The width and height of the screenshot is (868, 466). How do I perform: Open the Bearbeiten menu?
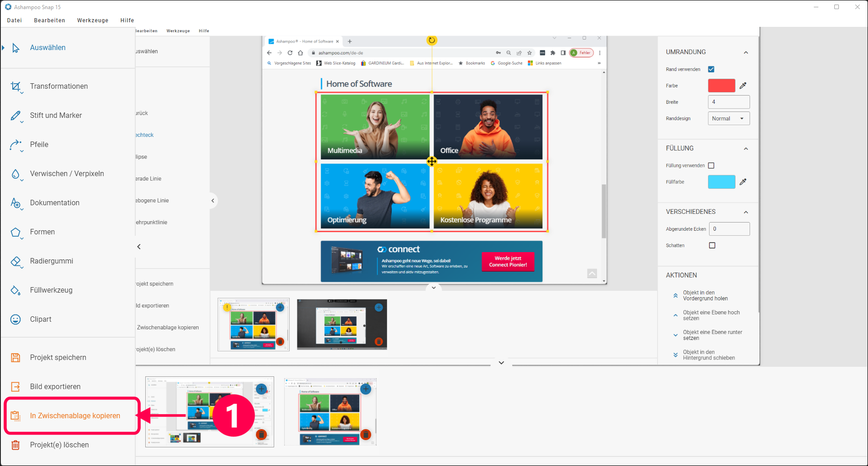click(x=50, y=20)
